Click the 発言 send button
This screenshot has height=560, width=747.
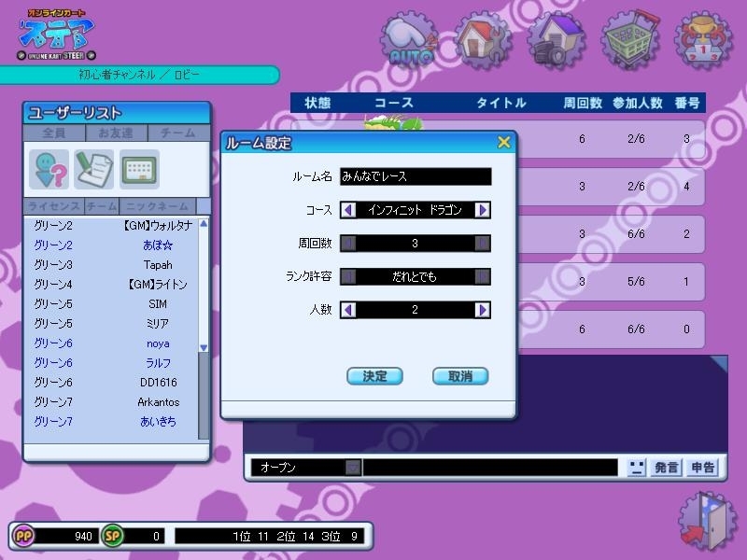click(666, 468)
